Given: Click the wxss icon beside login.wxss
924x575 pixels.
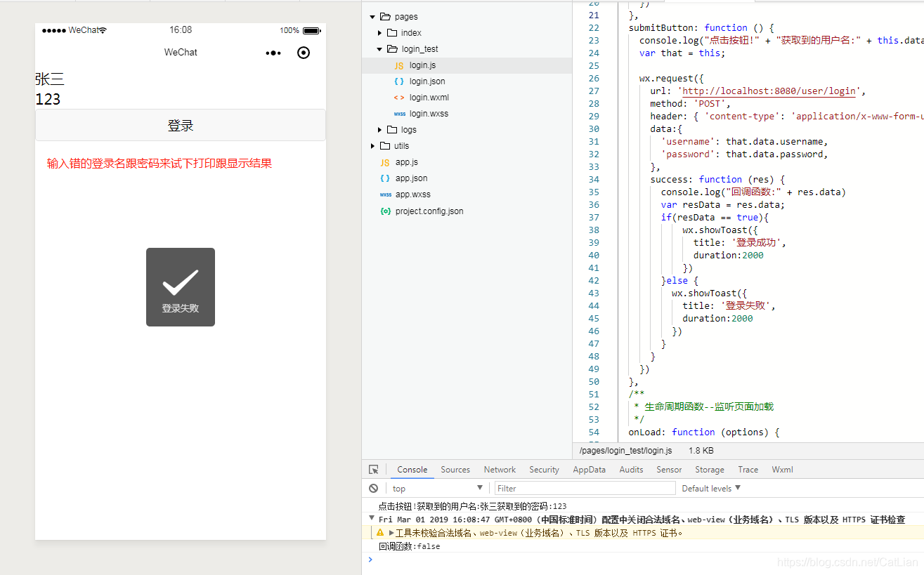Looking at the screenshot, I should click(x=399, y=114).
